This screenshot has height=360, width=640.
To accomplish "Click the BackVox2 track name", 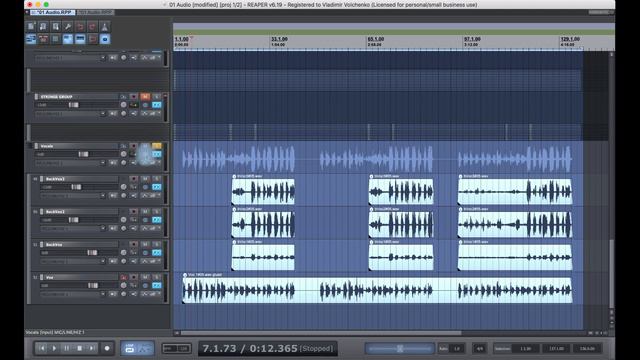I will click(55, 211).
